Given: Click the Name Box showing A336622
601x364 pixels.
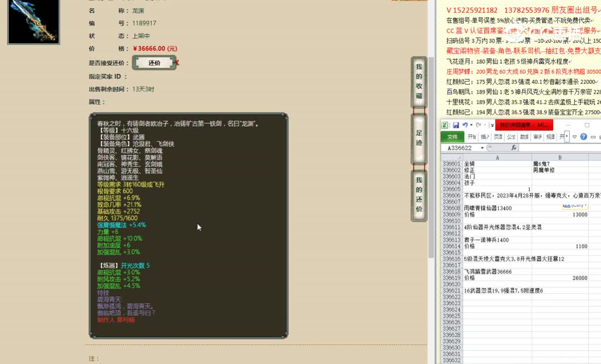Looking at the screenshot, I should click(460, 148).
